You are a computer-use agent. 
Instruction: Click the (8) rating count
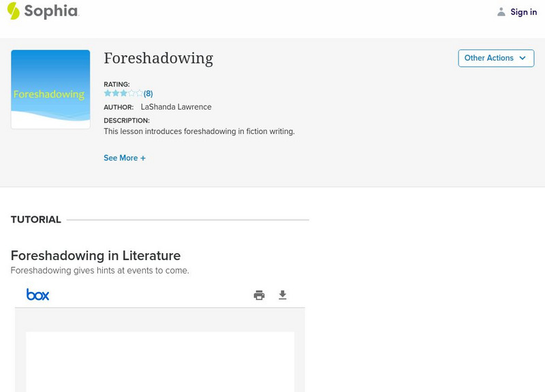pos(149,93)
